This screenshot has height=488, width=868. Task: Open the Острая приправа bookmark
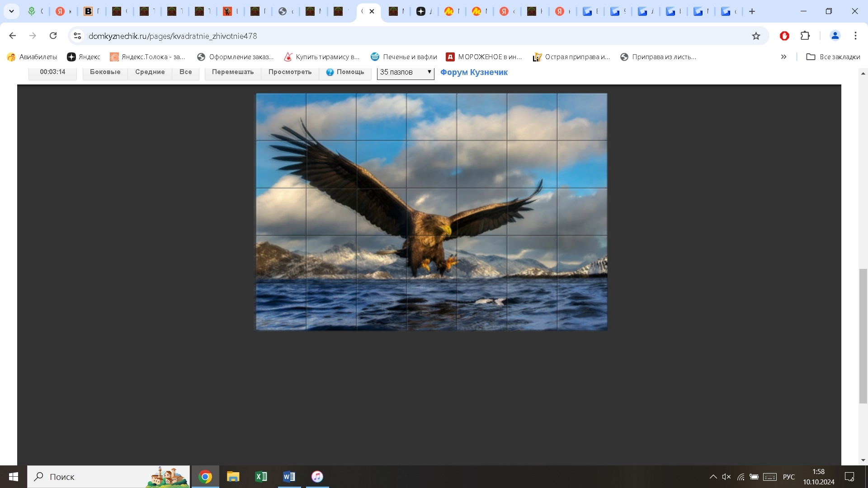(572, 57)
